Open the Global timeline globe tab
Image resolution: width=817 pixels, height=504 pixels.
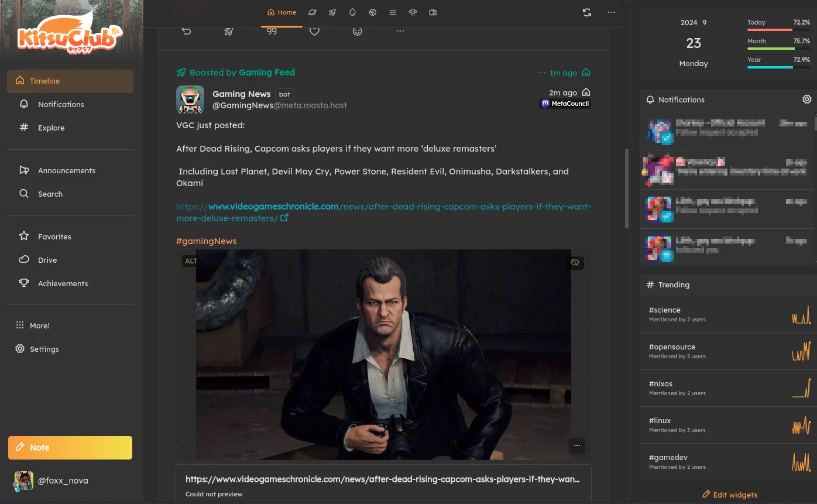[x=373, y=12]
